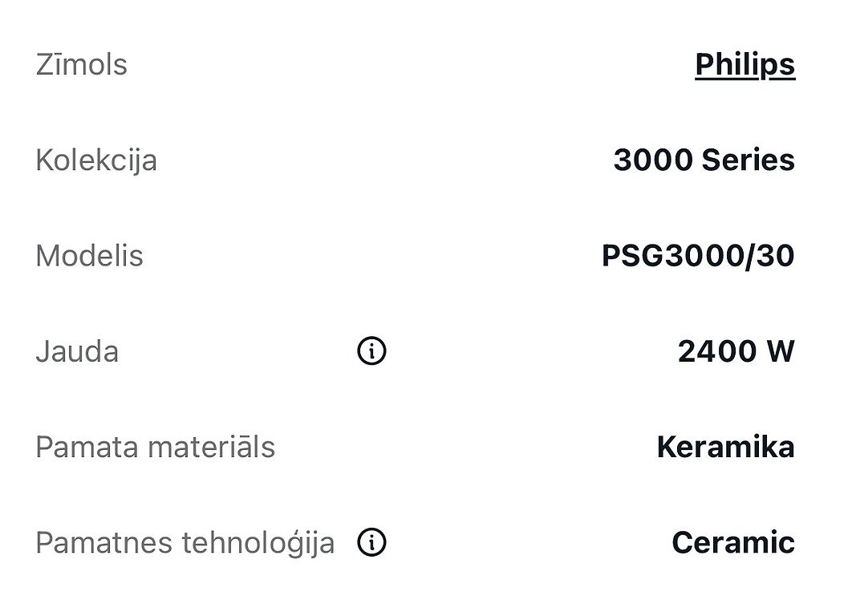This screenshot has height=616, width=848.
Task: Select the Kolekcija label
Action: click(x=96, y=160)
